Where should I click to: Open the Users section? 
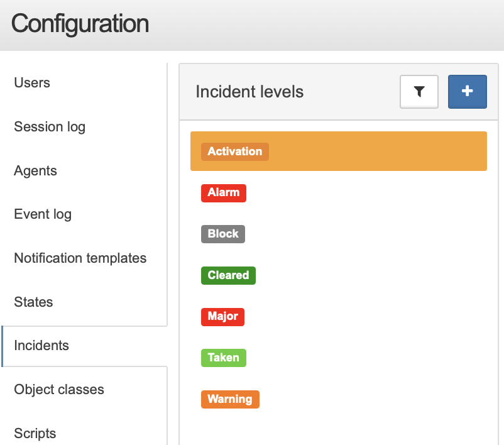pos(32,82)
